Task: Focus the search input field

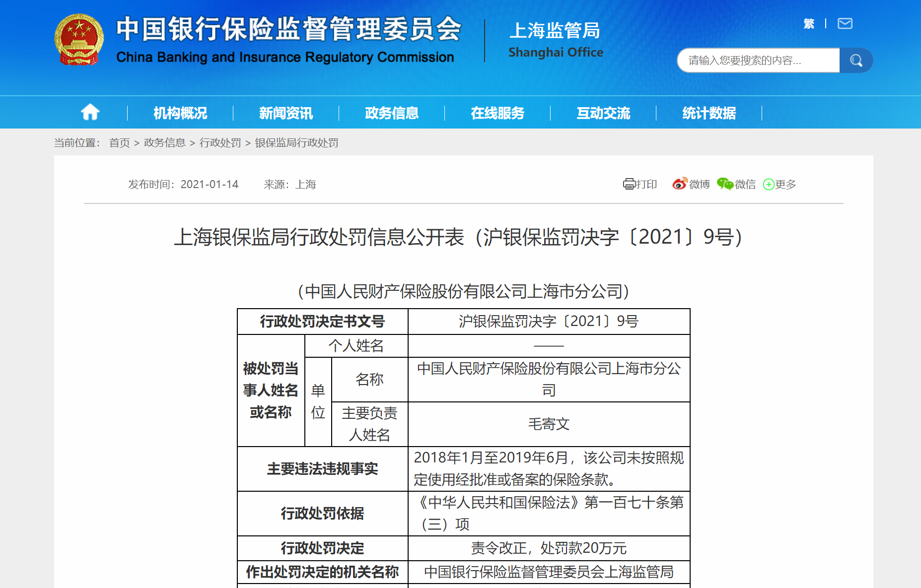Action: 758,61
